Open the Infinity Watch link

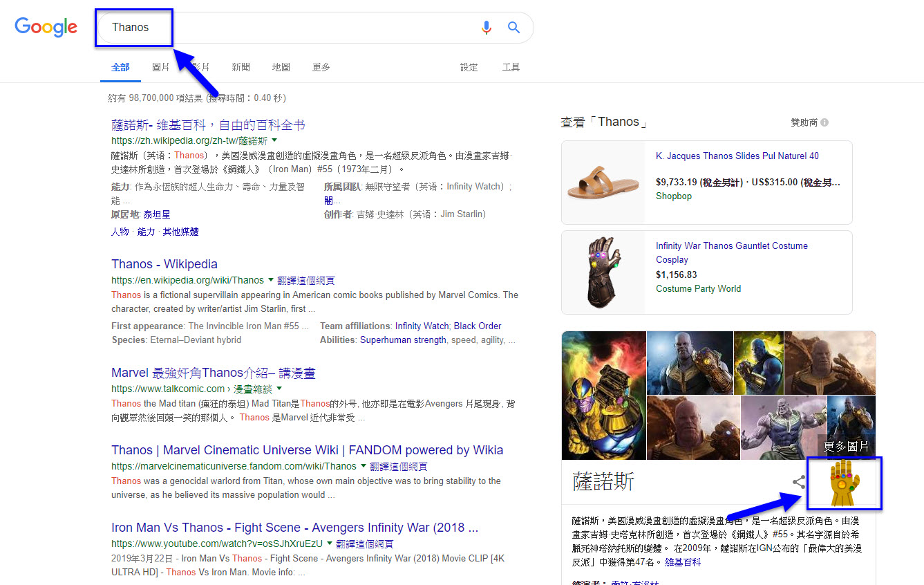click(422, 326)
